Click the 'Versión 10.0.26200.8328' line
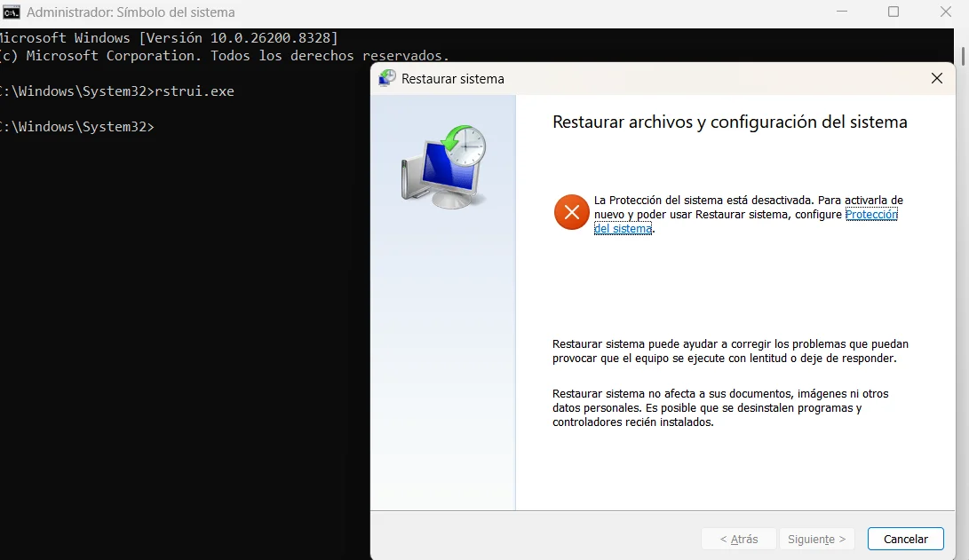The width and height of the screenshot is (969, 560). tap(169, 38)
